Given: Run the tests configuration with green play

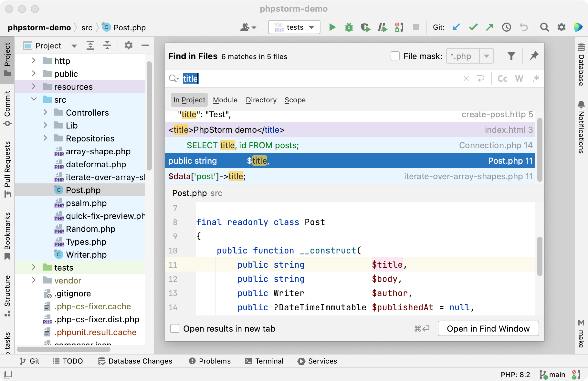Looking at the screenshot, I should point(332,27).
